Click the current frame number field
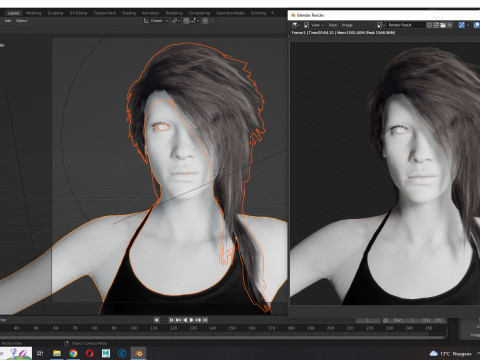480x360 pixels. point(368,320)
